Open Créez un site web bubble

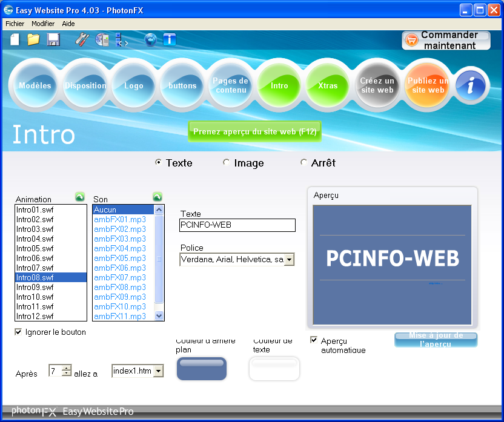tap(377, 85)
